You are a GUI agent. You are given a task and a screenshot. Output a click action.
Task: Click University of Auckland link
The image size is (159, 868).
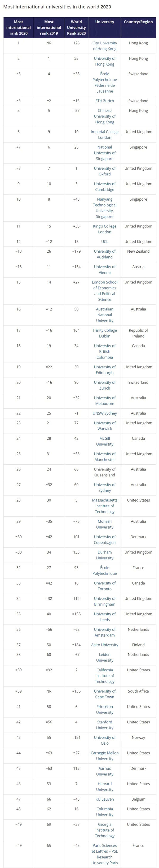(x=105, y=254)
